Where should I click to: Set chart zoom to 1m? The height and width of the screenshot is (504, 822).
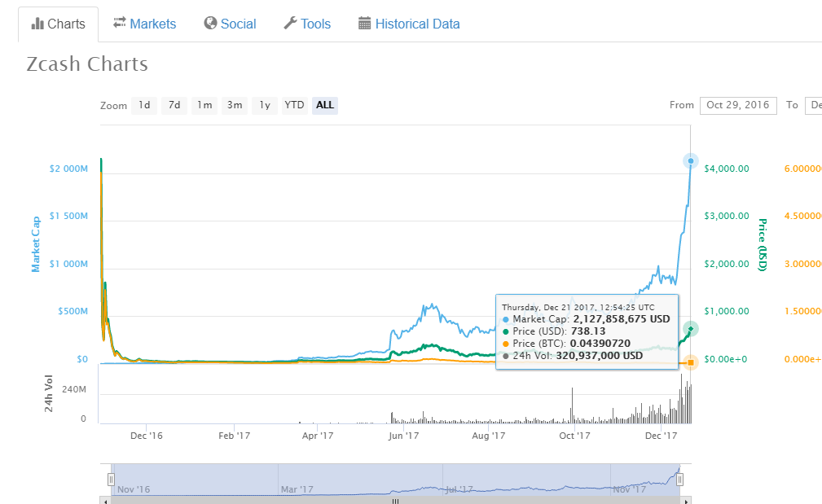(x=204, y=105)
